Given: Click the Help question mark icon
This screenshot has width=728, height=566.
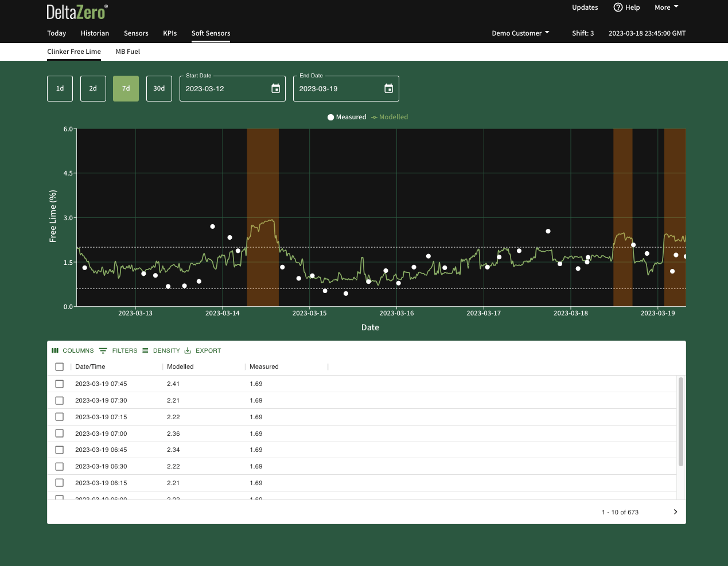Looking at the screenshot, I should click(x=618, y=7).
